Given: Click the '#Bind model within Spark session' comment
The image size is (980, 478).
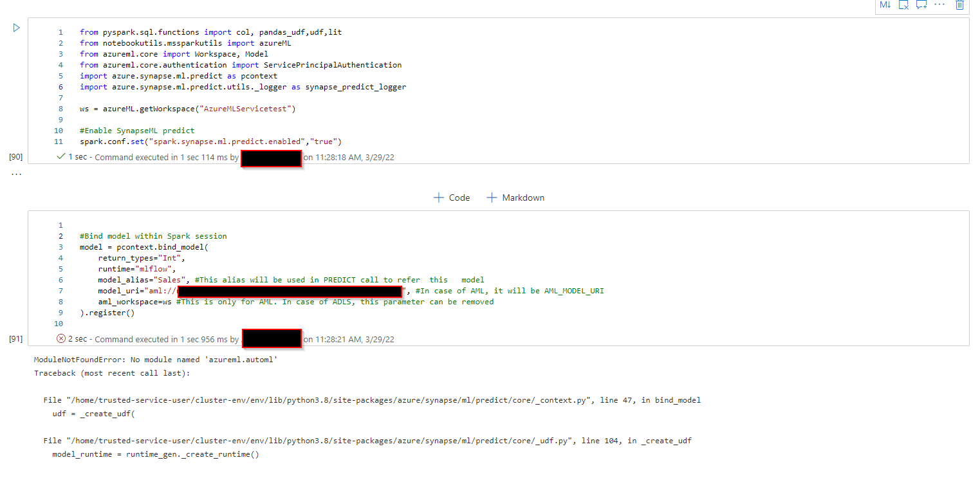Looking at the screenshot, I should coord(153,236).
